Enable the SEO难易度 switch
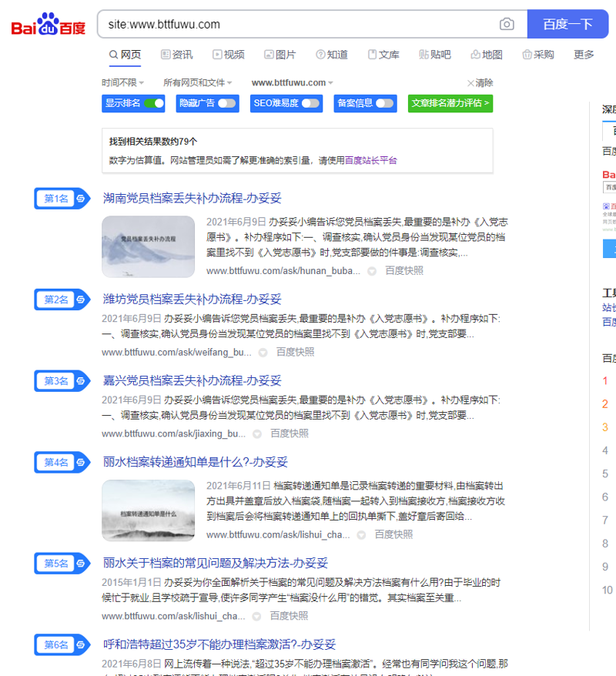616x676 pixels. point(310,103)
